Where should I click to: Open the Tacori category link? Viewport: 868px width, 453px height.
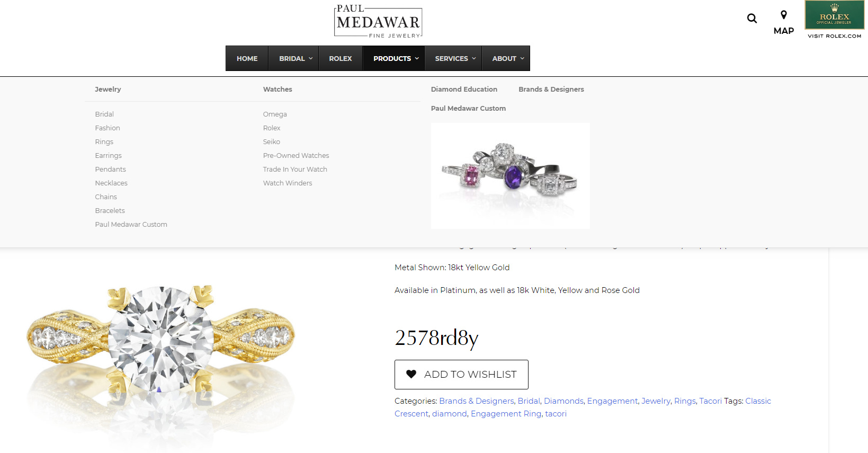point(710,401)
